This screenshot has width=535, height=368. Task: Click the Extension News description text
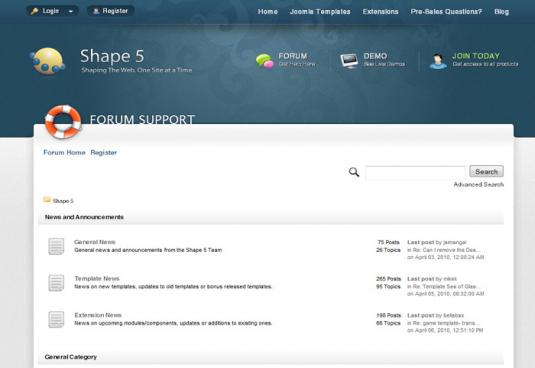click(173, 323)
